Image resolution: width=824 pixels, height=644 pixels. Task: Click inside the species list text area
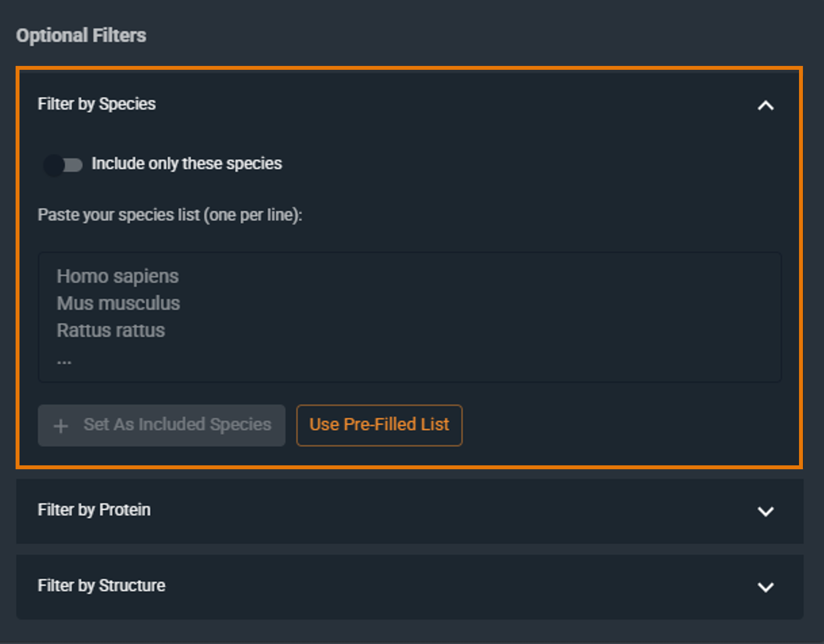[x=410, y=316]
